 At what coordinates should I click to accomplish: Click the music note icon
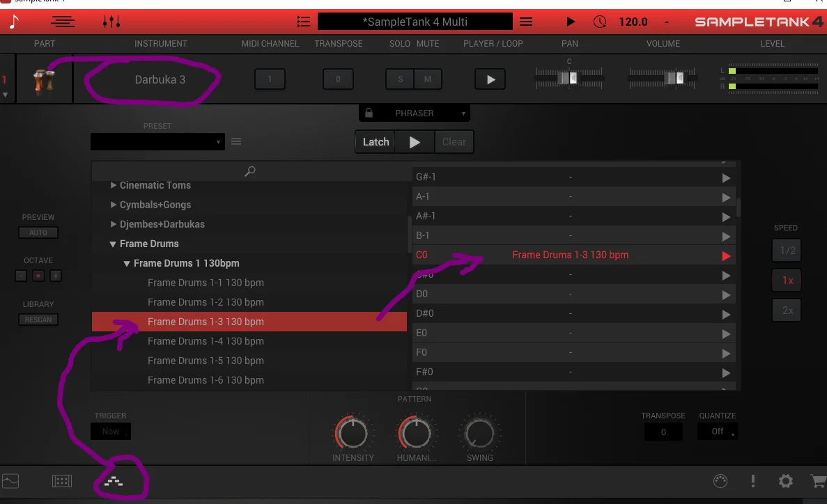point(14,22)
